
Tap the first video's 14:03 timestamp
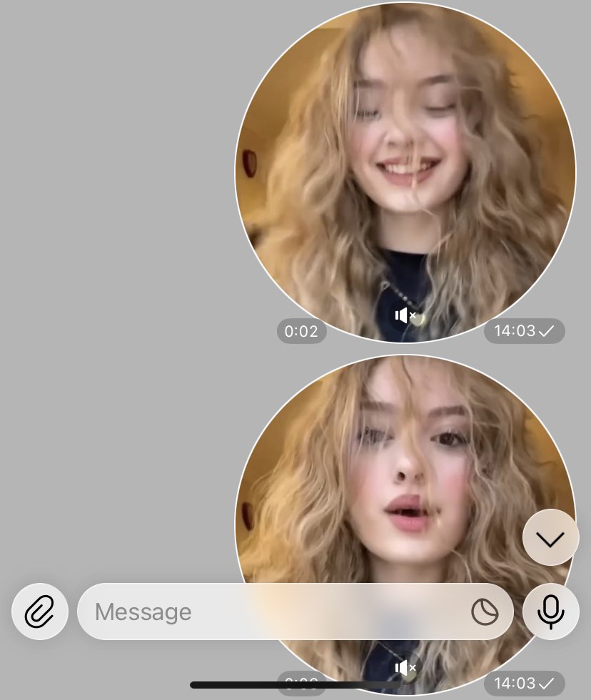(x=525, y=331)
